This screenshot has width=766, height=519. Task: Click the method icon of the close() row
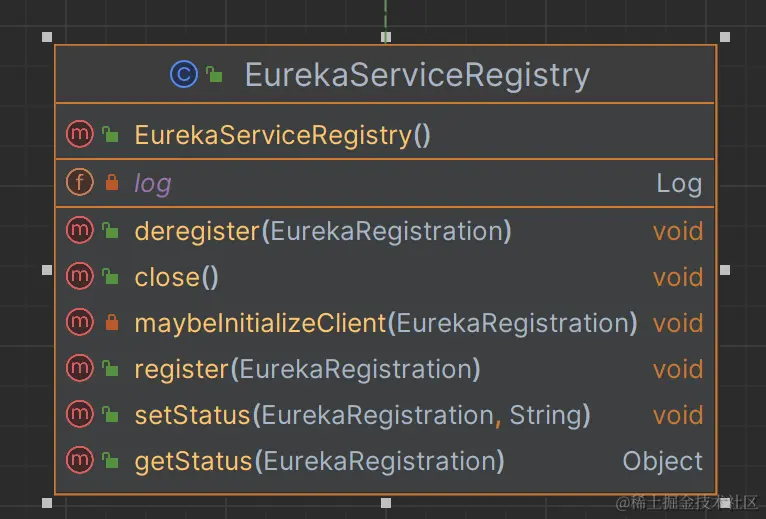pyautogui.click(x=80, y=276)
